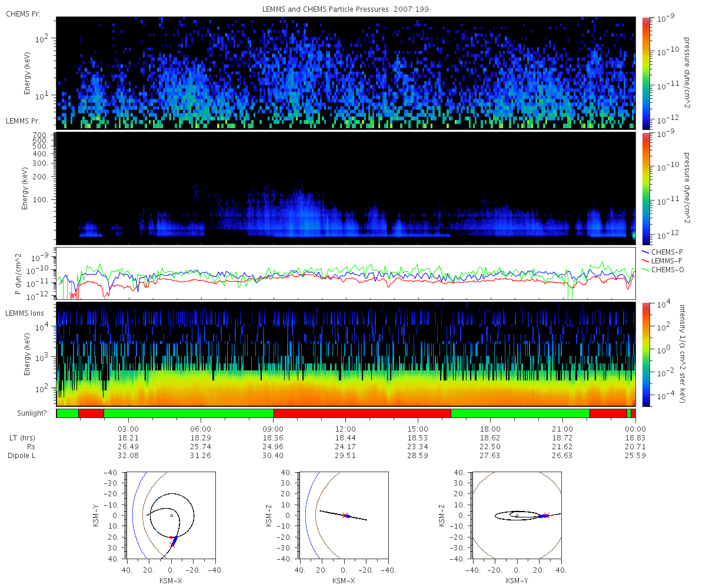706x588 pixels.
Task: Click the red Sunlight segment starting at 09:00
Action: [362, 413]
